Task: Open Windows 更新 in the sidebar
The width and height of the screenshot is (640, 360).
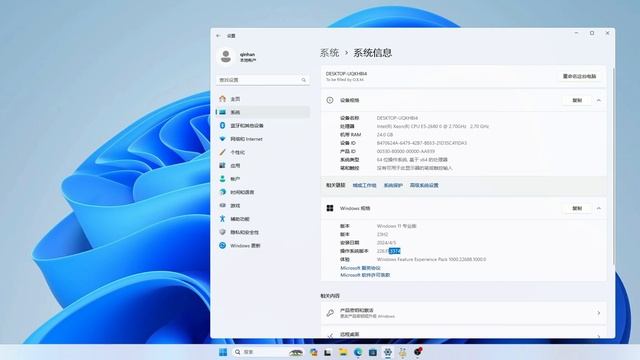Action: tap(262, 245)
